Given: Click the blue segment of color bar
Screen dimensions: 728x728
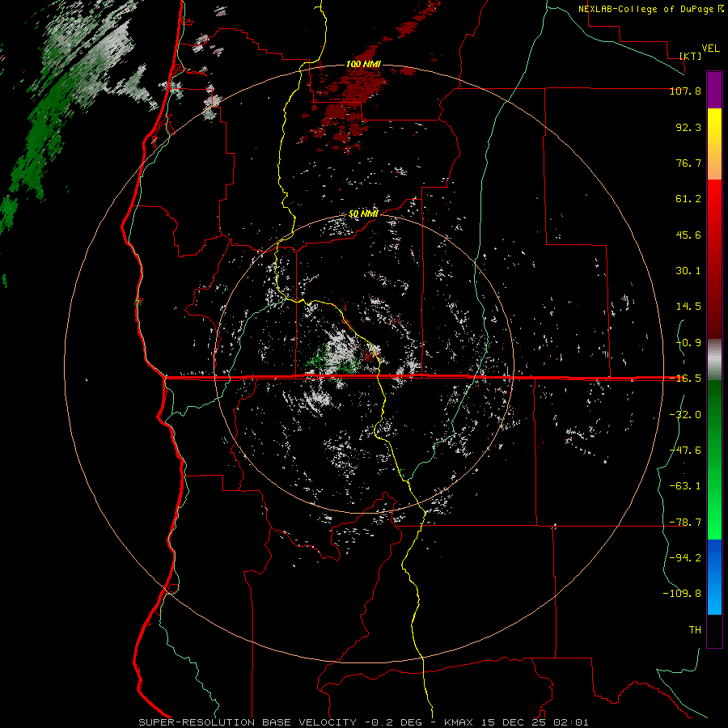Looking at the screenshot, I should pyautogui.click(x=714, y=577).
